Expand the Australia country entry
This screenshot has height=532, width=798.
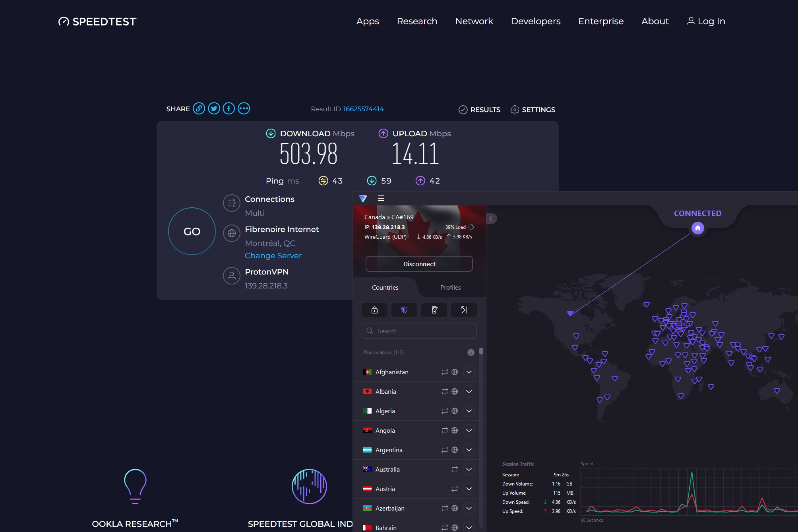pyautogui.click(x=470, y=470)
